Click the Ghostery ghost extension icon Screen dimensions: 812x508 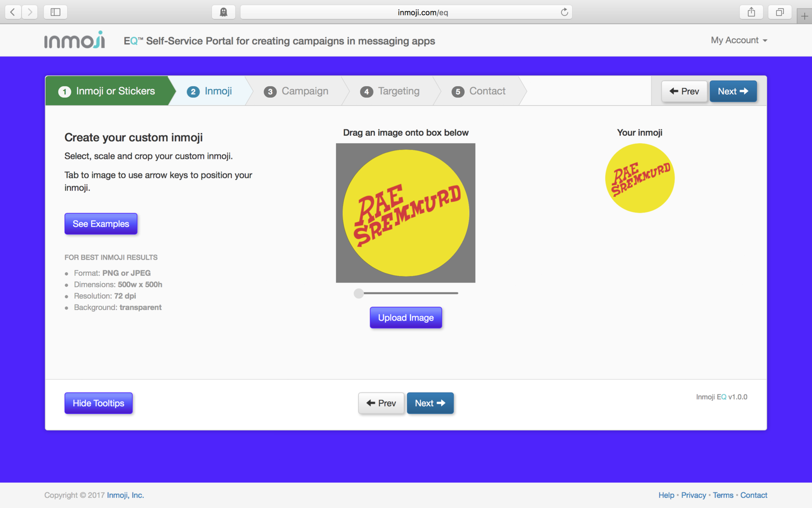tap(223, 12)
